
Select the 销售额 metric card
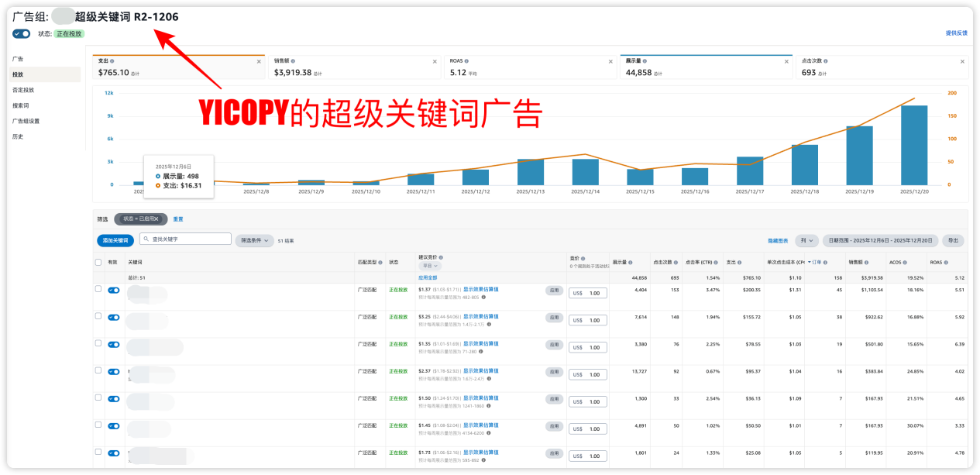pos(355,67)
